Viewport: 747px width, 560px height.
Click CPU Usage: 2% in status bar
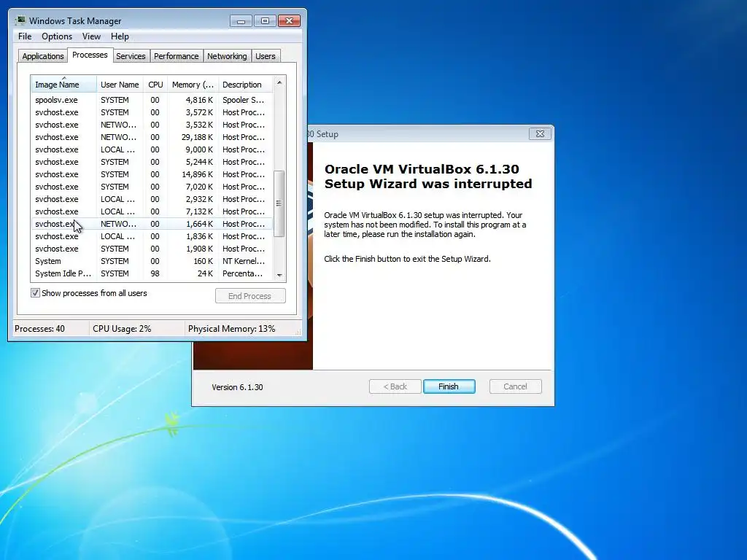pos(122,329)
